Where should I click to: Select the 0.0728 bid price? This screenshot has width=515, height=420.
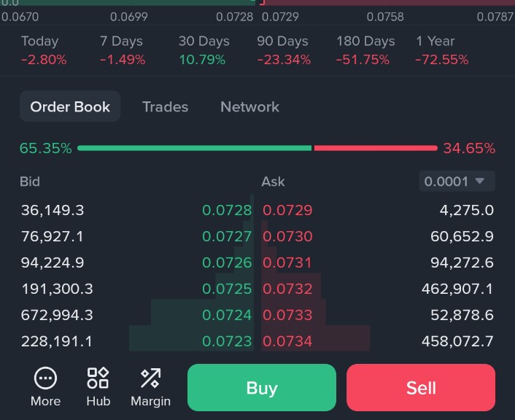pos(227,211)
